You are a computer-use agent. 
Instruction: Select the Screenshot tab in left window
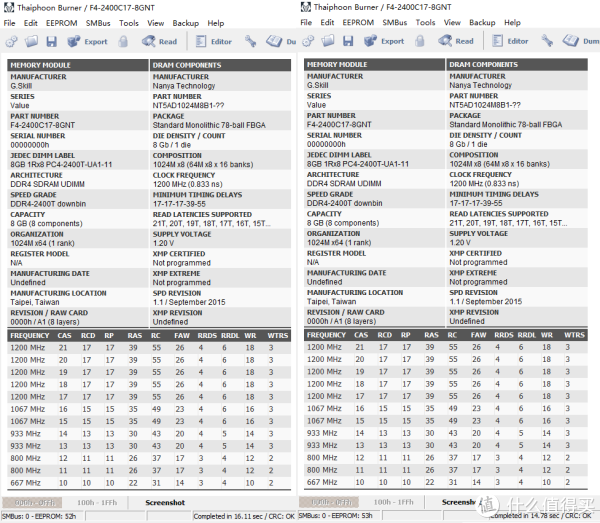coord(165,502)
